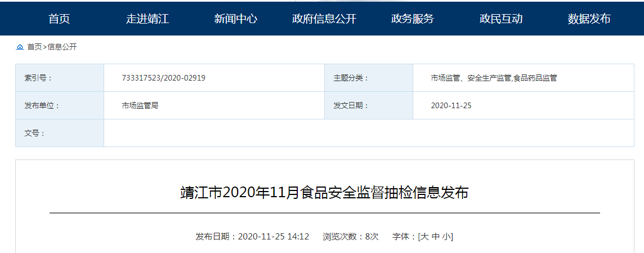Click the 浏览次数：8次 view count
This screenshot has width=644, height=253.
350,237
